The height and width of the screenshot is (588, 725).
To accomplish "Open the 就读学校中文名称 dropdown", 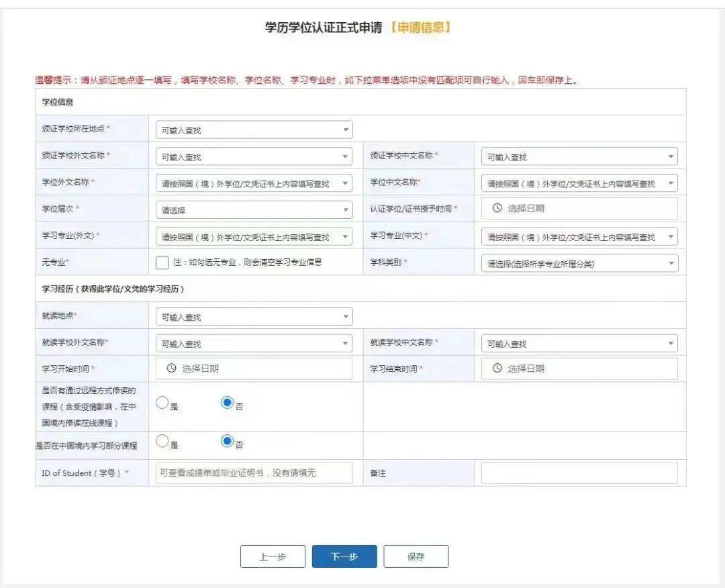I will point(579,344).
